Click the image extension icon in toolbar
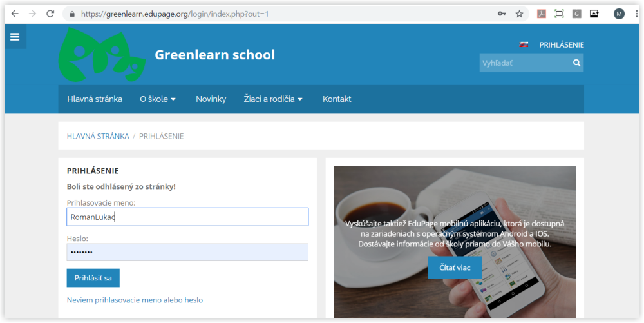 pos(594,14)
